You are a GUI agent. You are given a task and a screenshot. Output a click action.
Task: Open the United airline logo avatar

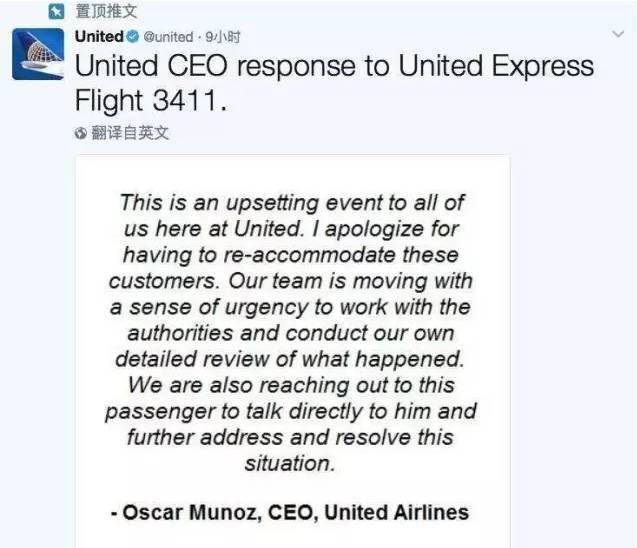pyautogui.click(x=38, y=54)
